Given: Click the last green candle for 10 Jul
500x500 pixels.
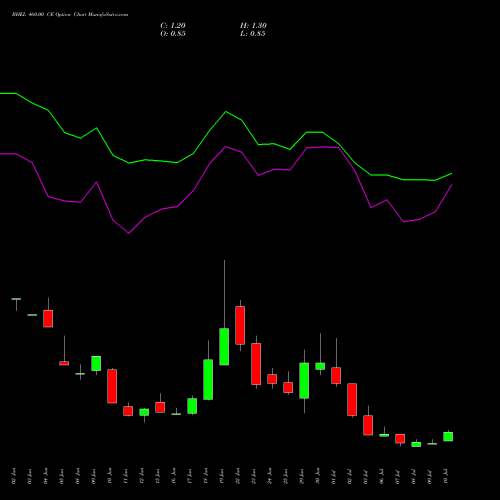Looking at the screenshot, I should [448, 436].
